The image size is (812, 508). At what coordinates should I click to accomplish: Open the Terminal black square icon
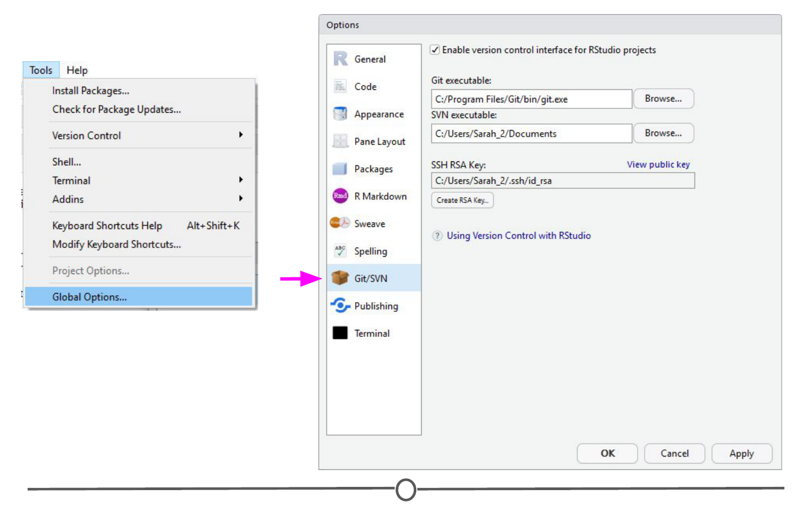pos(340,333)
